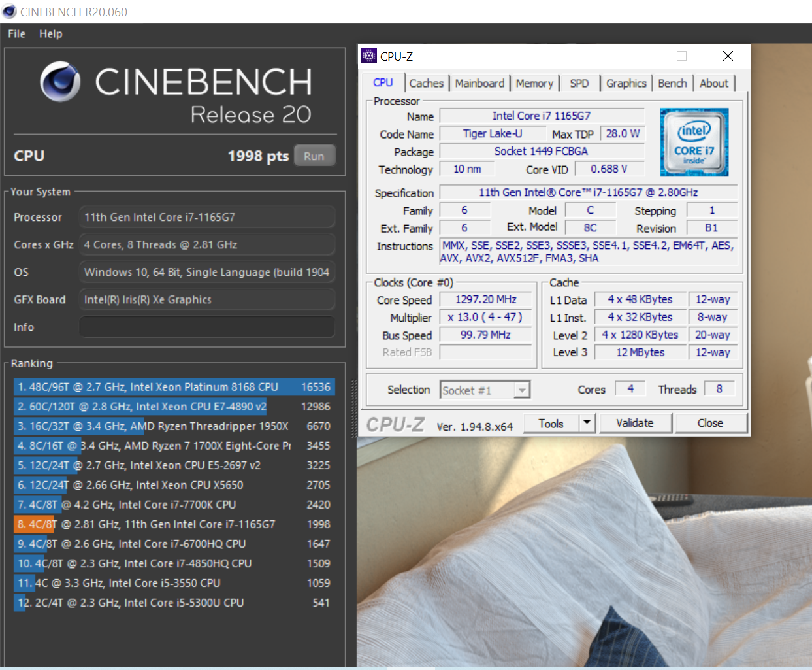Expand the Tools dropdown arrow
Image resolution: width=812 pixels, height=670 pixels.
pyautogui.click(x=587, y=424)
